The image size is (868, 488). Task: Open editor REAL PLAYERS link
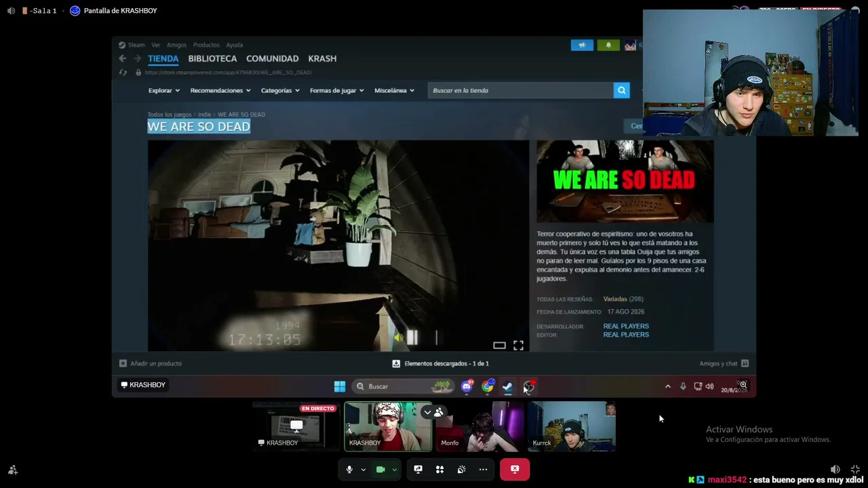[x=626, y=335]
